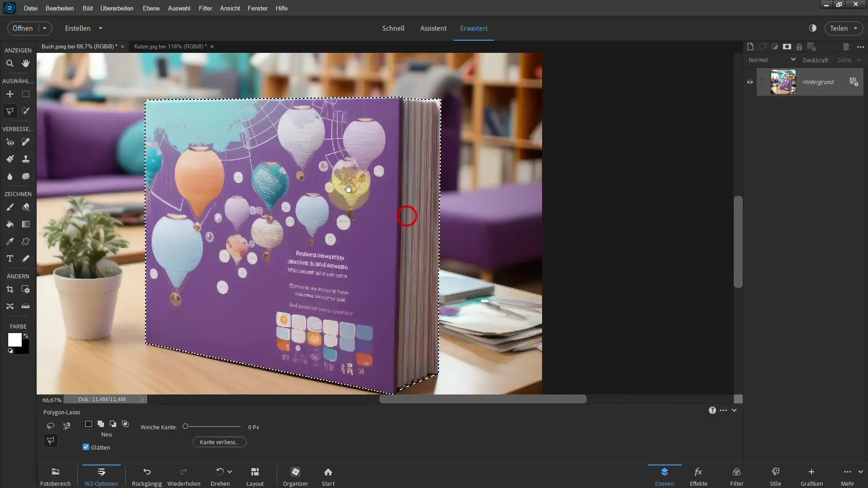Switch to the Schnell mode tab
This screenshot has width=868, height=488.
tap(393, 28)
